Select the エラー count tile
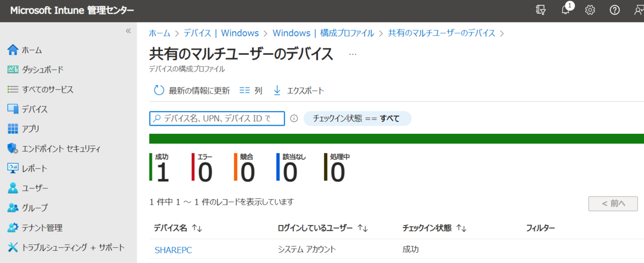 pyautogui.click(x=202, y=167)
